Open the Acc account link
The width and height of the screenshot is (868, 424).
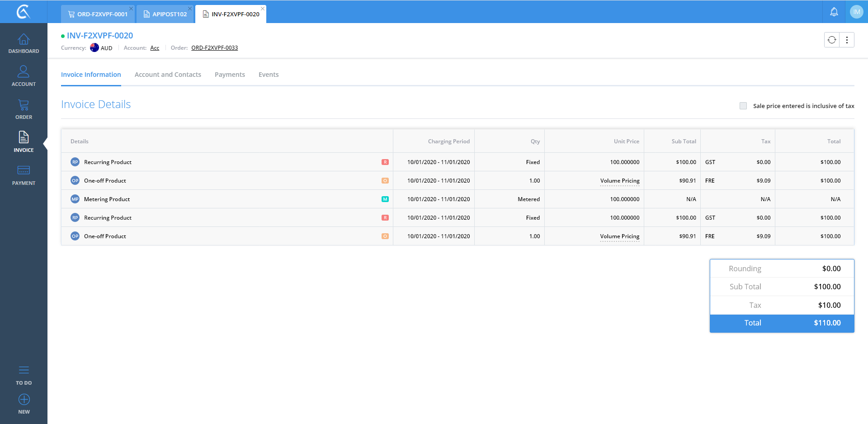(155, 48)
